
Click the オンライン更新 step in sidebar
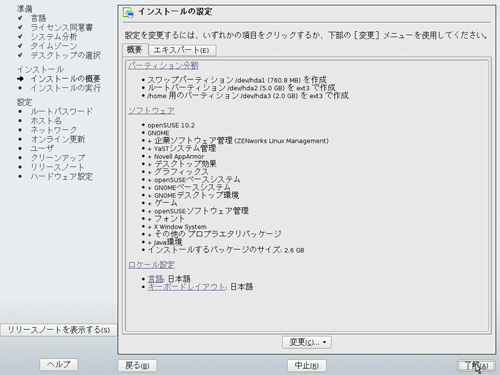pyautogui.click(x=58, y=139)
